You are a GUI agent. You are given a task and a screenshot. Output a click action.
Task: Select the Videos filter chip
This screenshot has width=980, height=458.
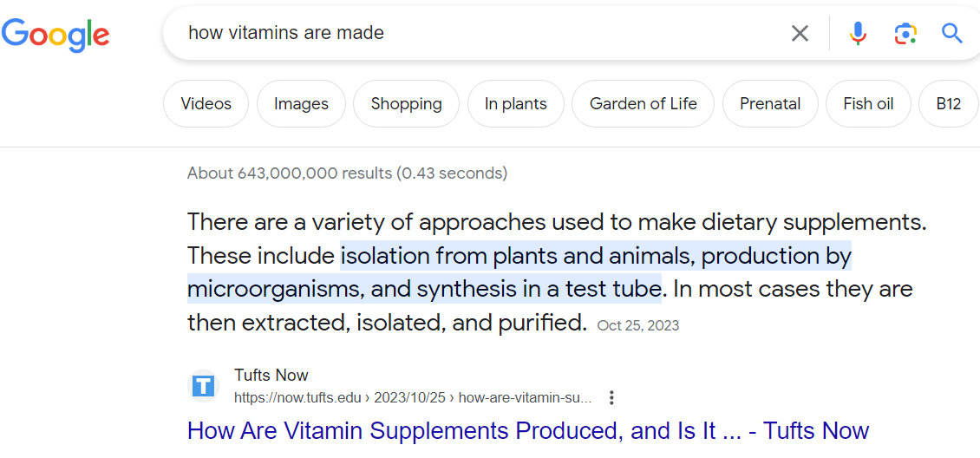tap(206, 104)
